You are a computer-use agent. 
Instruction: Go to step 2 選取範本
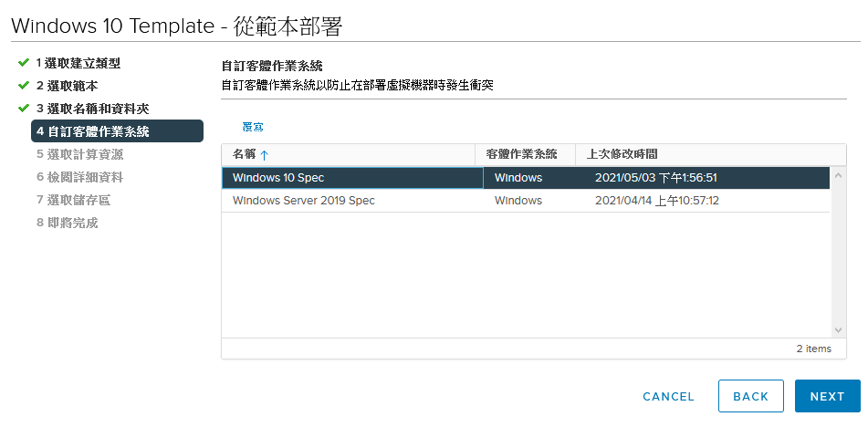(68, 86)
